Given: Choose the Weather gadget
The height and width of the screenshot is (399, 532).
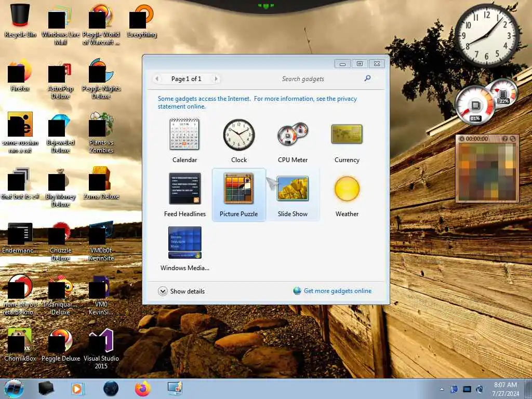Looking at the screenshot, I should 347,195.
